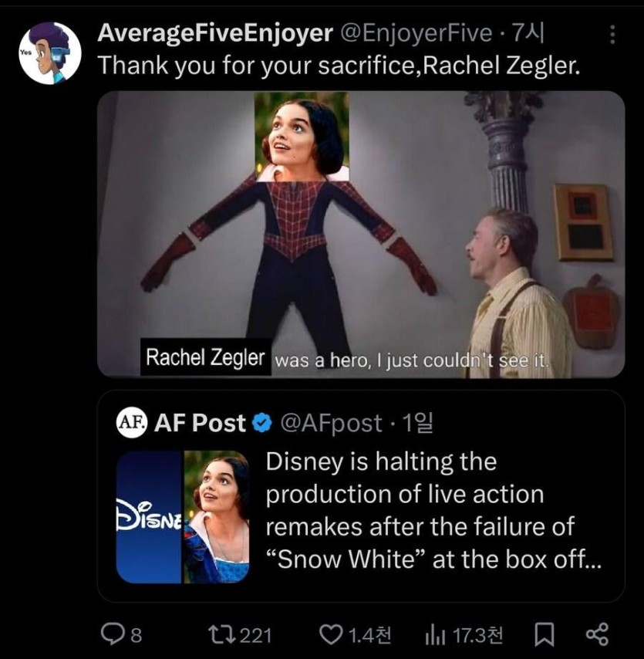
Task: Click the share icon
Action: coord(597,634)
